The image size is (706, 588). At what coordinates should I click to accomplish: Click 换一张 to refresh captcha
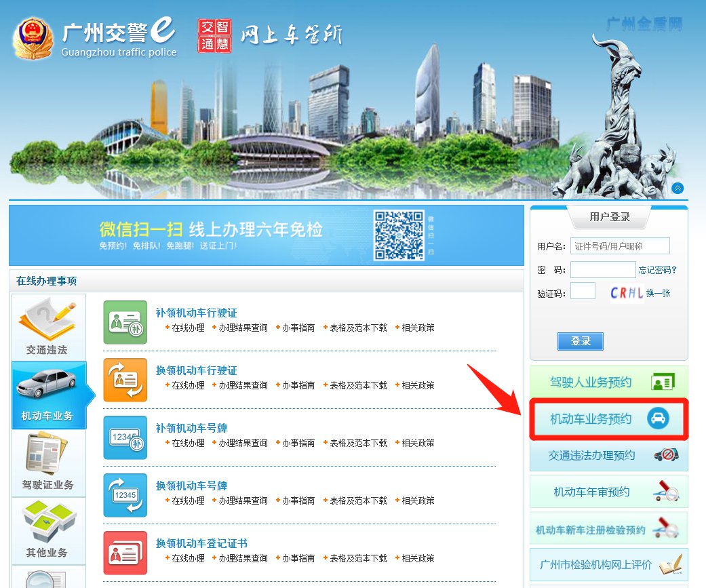[x=659, y=293]
